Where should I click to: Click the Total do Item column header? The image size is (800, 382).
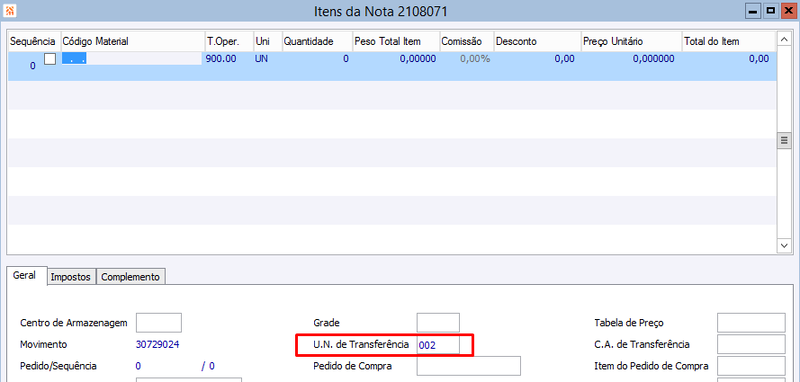(x=729, y=41)
